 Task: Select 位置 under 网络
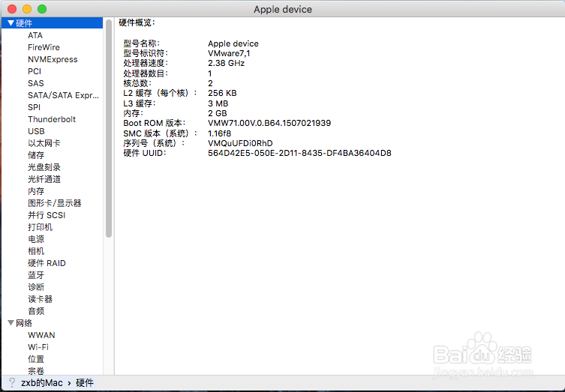(36, 359)
